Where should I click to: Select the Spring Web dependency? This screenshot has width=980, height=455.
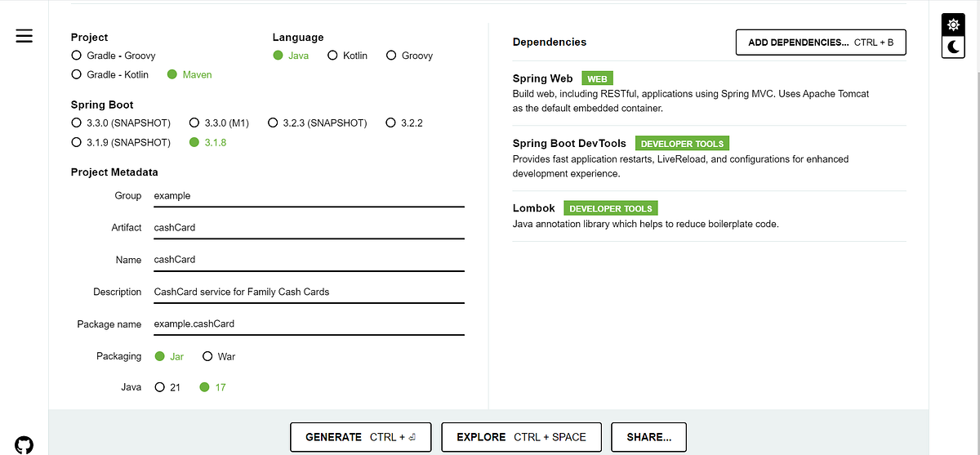point(710,93)
